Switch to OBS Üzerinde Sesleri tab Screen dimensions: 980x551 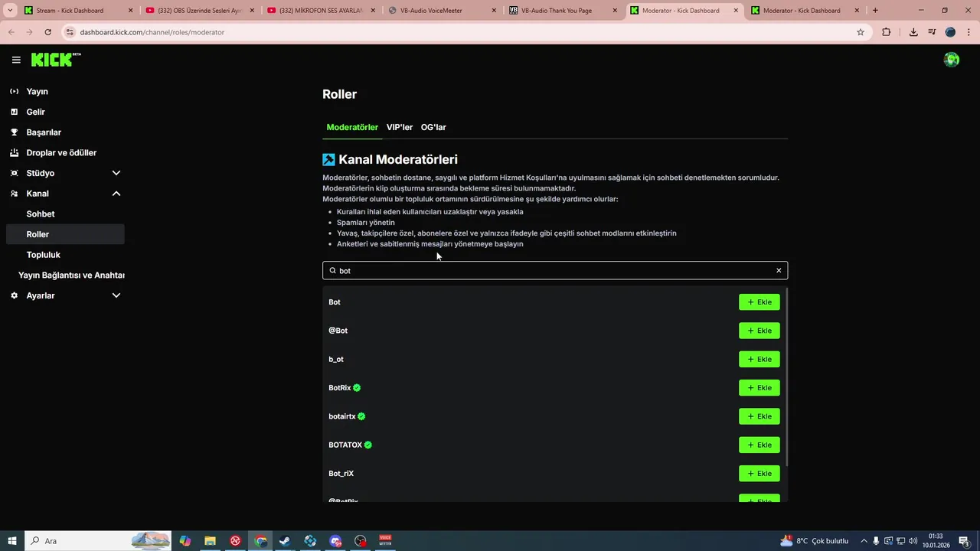[199, 11]
